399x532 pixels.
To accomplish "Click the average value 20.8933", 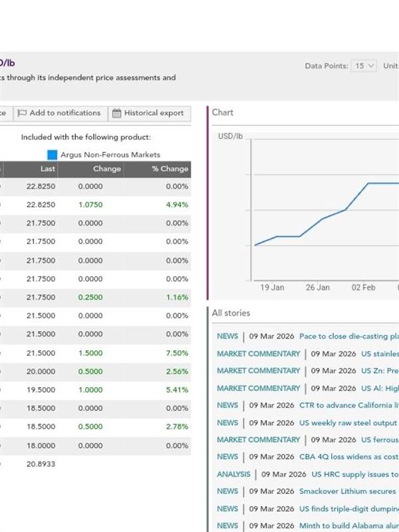I will click(x=41, y=464).
